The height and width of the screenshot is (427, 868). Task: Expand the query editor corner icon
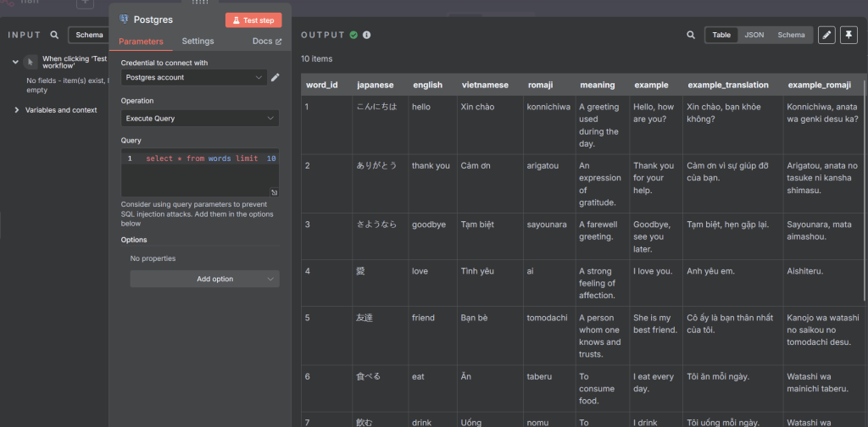coord(274,192)
